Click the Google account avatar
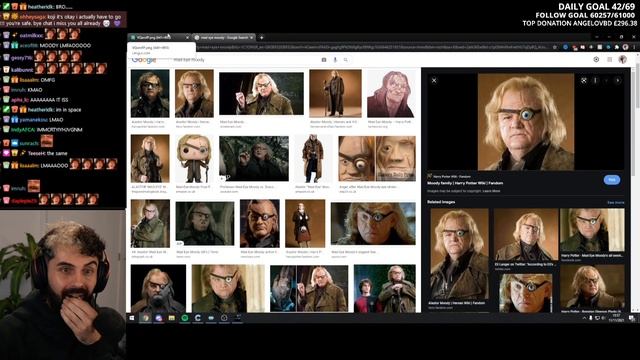 622,60
